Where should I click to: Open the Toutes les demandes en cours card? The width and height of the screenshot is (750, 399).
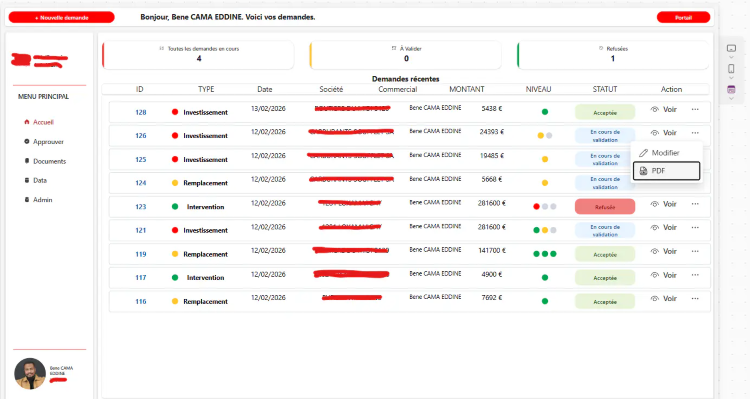tap(198, 55)
